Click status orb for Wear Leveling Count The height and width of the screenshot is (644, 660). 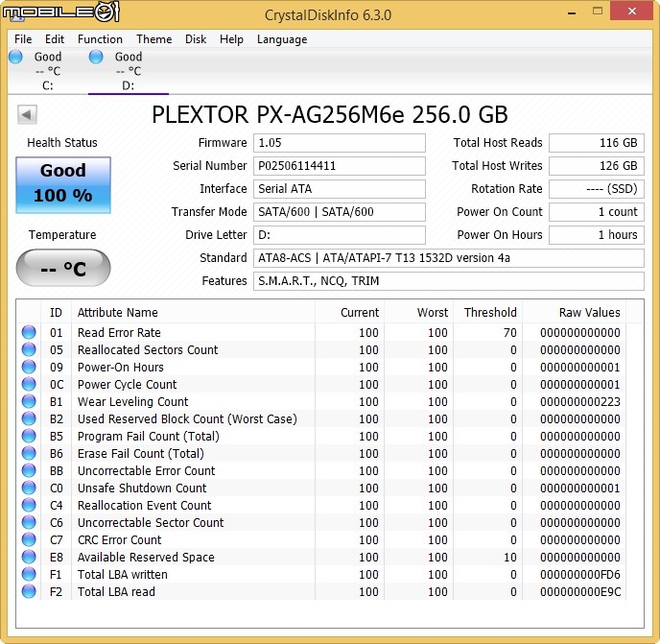click(29, 401)
